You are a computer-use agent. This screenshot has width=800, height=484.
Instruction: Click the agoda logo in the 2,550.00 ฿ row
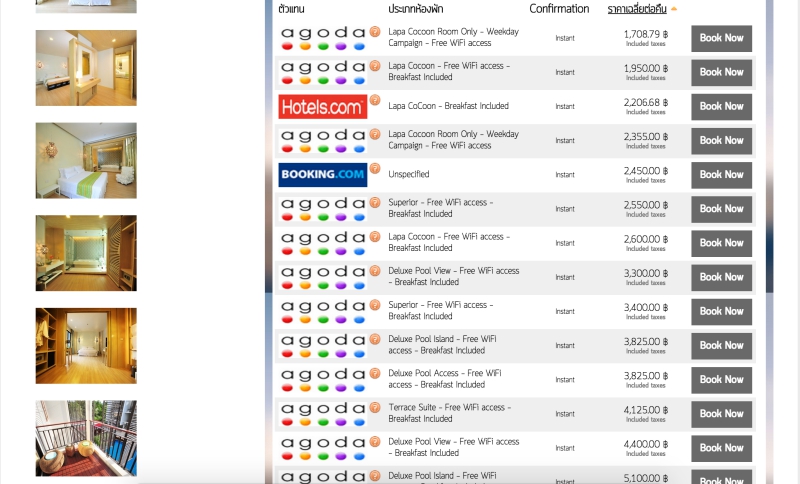(322, 209)
